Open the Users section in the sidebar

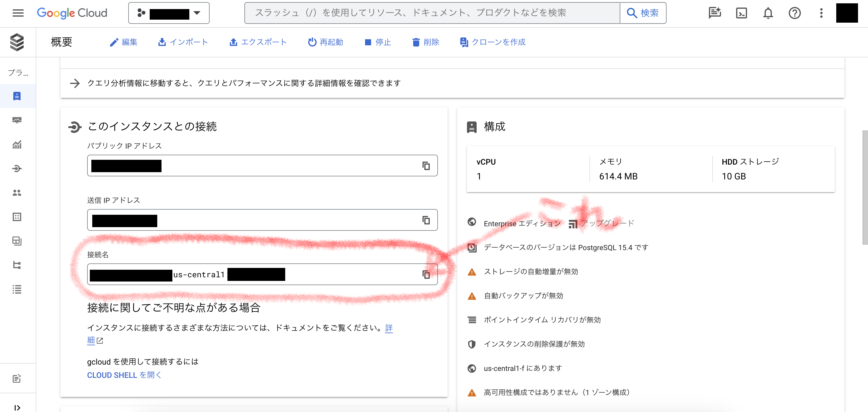(17, 193)
